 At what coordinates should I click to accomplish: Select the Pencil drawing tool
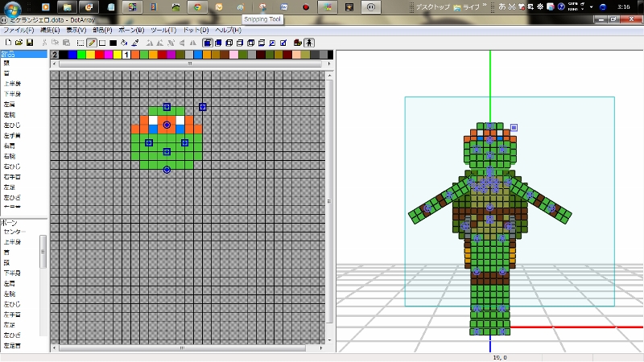point(92,43)
